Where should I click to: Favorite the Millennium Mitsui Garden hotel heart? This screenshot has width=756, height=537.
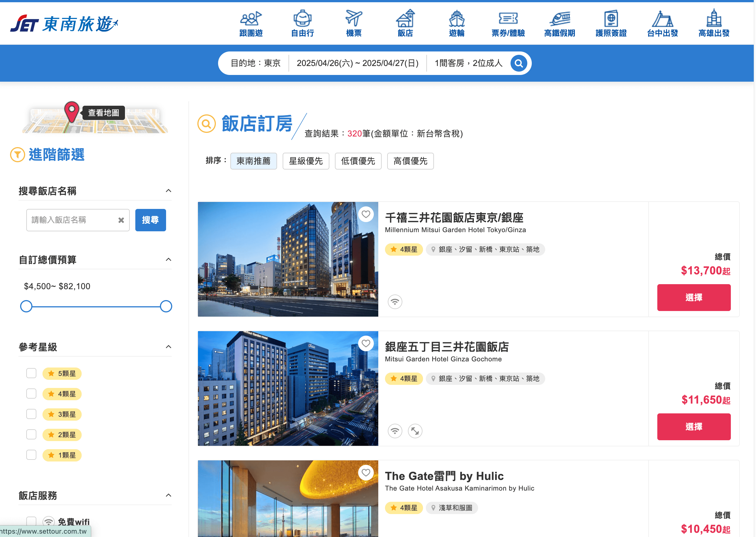click(x=366, y=214)
